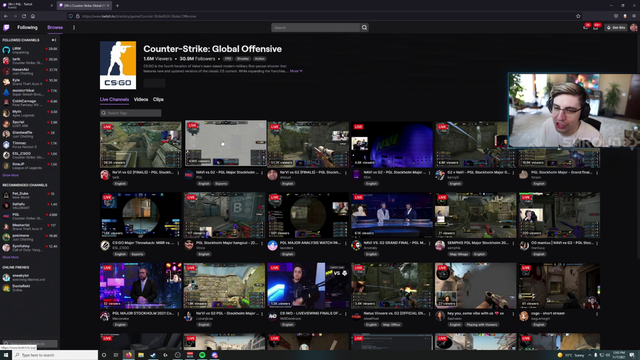Click the browser home button
Image resolution: width=640 pixels, height=360 pixels.
(33, 16)
